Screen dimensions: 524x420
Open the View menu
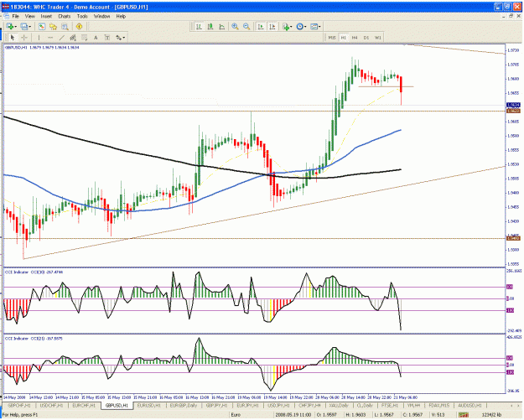[29, 16]
